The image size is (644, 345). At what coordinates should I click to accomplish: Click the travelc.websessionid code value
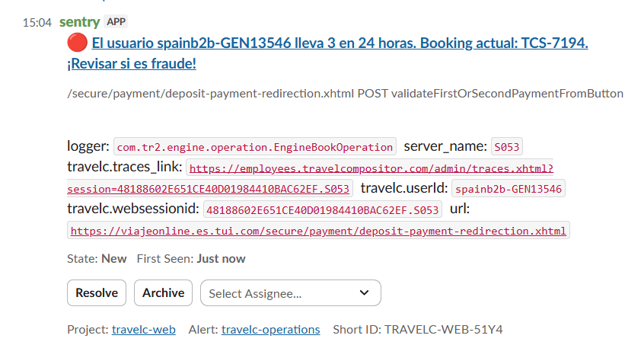pyautogui.click(x=323, y=210)
